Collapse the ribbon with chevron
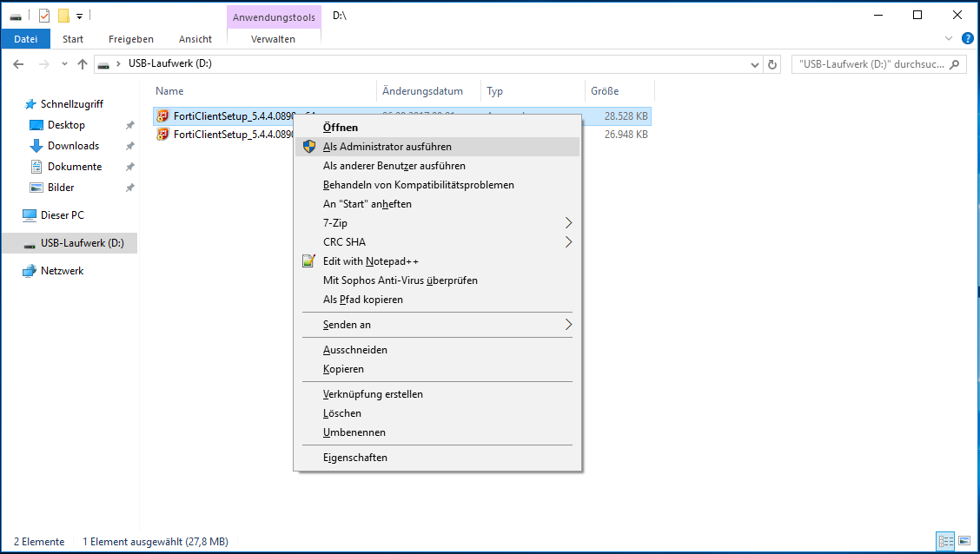The width and height of the screenshot is (980, 554). click(x=949, y=39)
